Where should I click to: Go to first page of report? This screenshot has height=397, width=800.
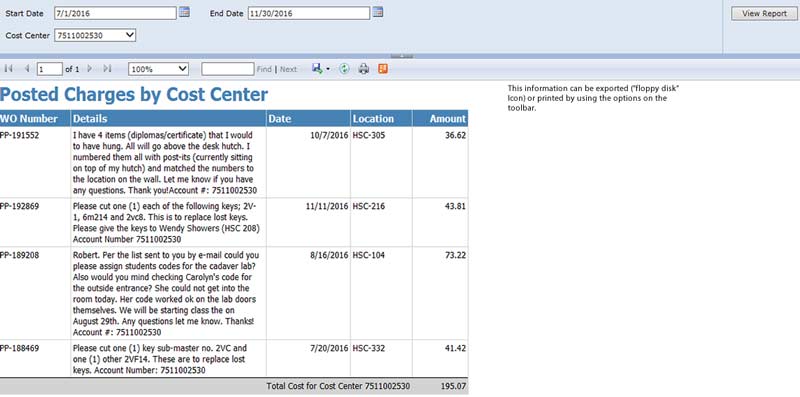[x=8, y=68]
